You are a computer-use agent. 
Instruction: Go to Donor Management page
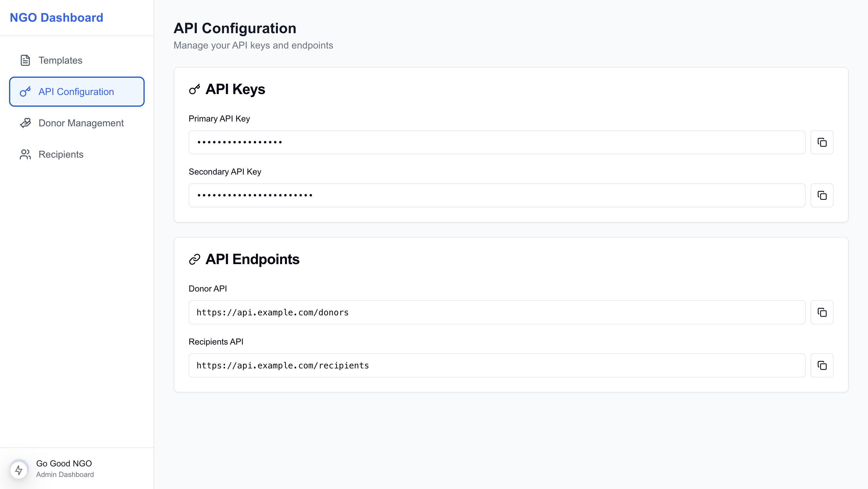coord(81,123)
